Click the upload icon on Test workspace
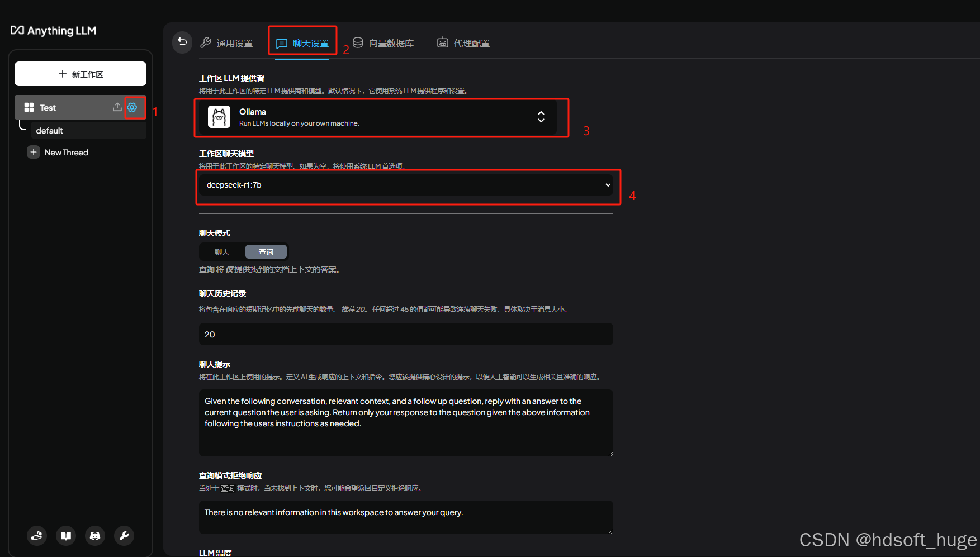980x557 pixels. pyautogui.click(x=117, y=107)
